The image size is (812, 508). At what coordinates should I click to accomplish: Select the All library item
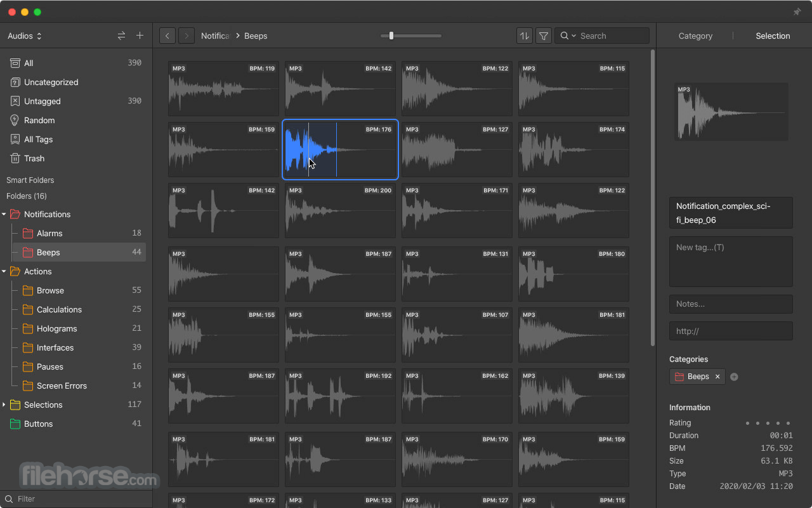(x=76, y=63)
